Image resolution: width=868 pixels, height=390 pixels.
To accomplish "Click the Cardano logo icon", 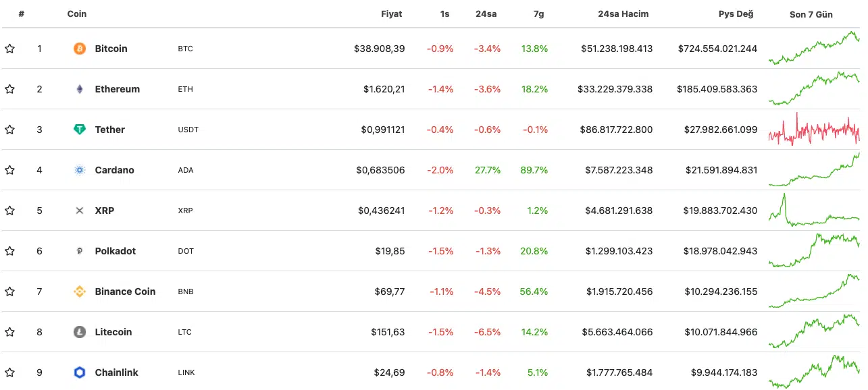I will point(80,170).
